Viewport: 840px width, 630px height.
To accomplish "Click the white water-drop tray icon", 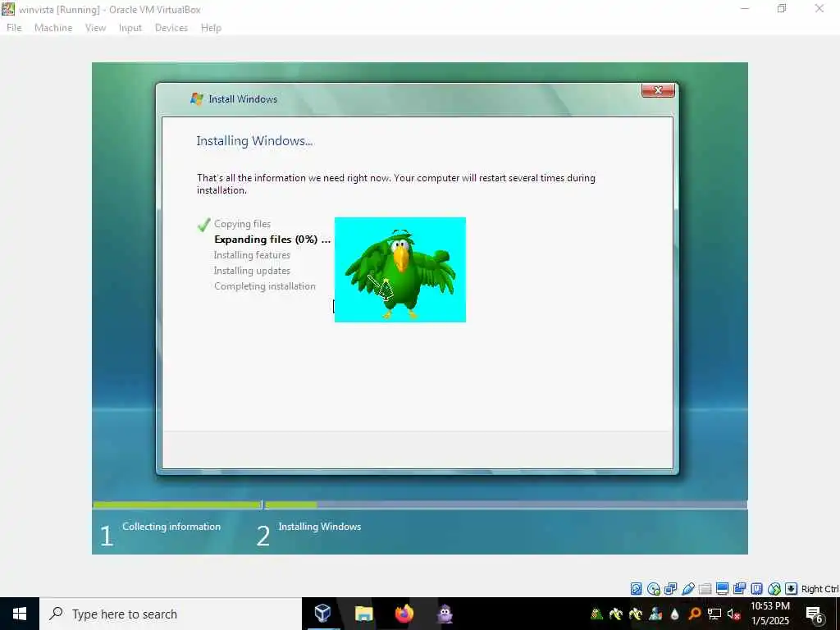I will tap(675, 614).
